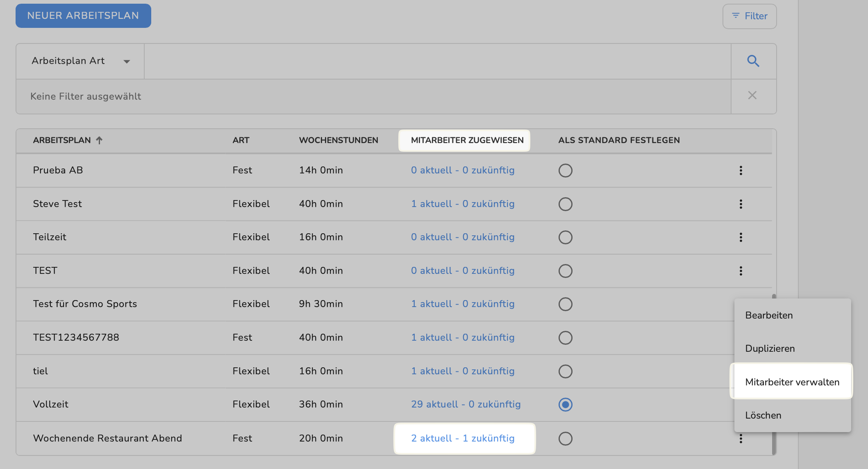Choose Mitarbeiter verwalten from context menu

[792, 382]
